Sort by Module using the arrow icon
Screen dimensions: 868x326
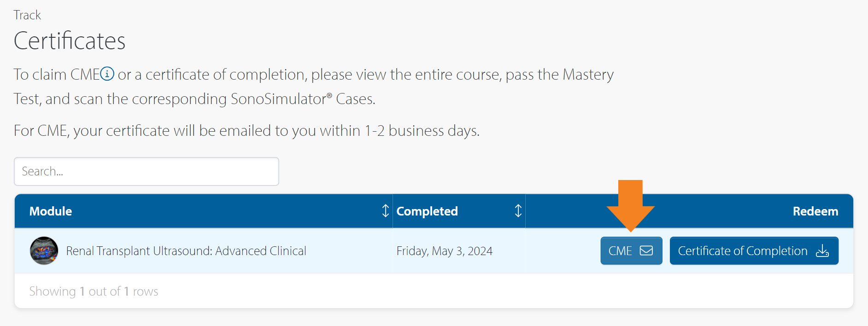386,211
